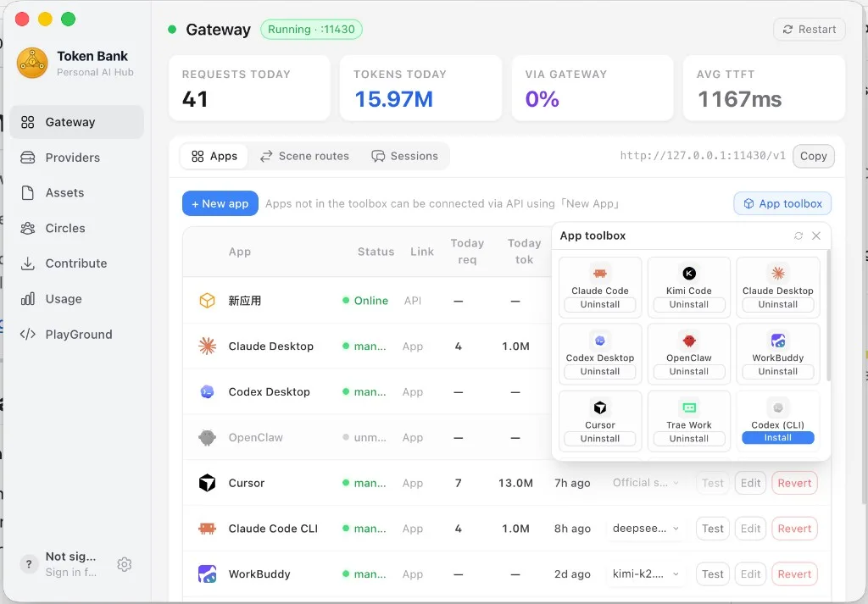Image resolution: width=868 pixels, height=604 pixels.
Task: Uninstall Kimi Code from toolbox
Action: [x=688, y=304]
